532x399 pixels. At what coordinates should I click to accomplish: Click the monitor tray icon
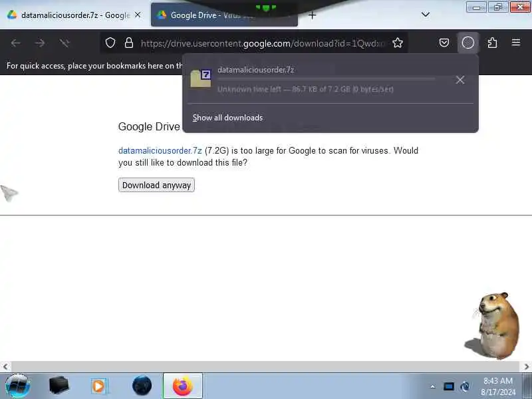tap(448, 386)
